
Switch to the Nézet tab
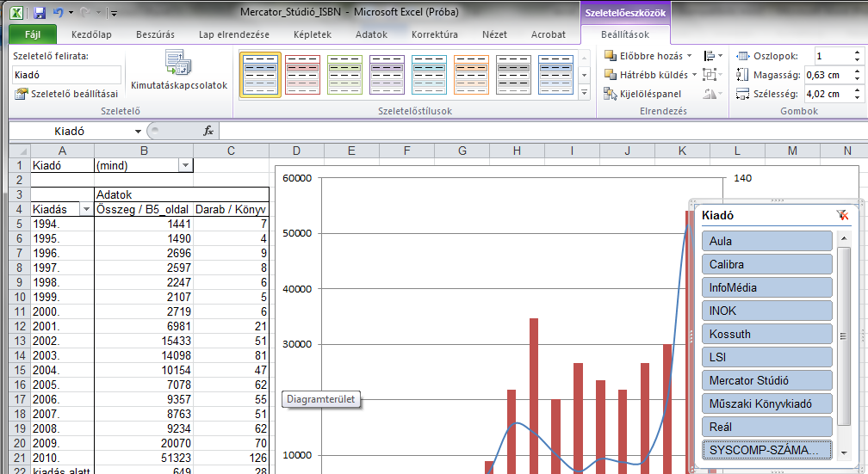click(x=494, y=34)
